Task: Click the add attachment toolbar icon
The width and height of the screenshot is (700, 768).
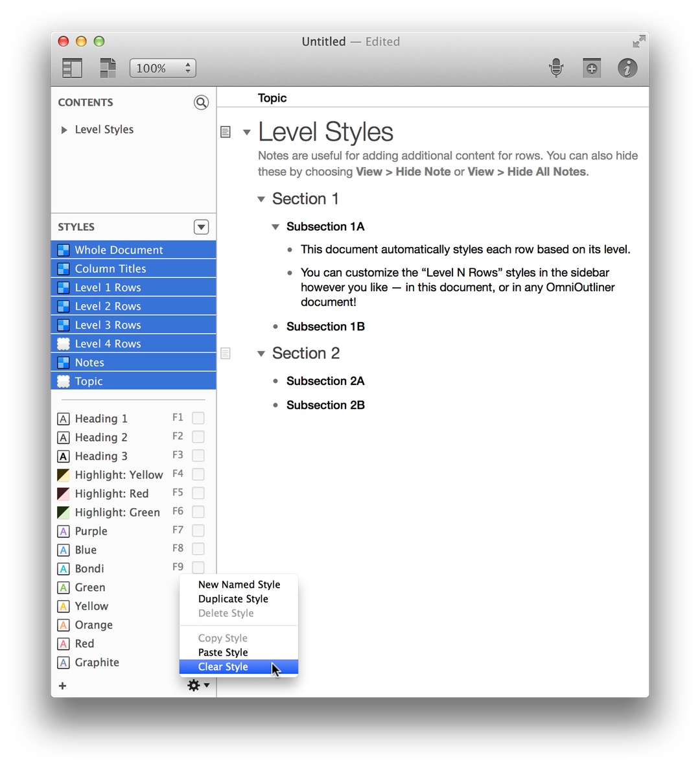Action: pos(592,68)
